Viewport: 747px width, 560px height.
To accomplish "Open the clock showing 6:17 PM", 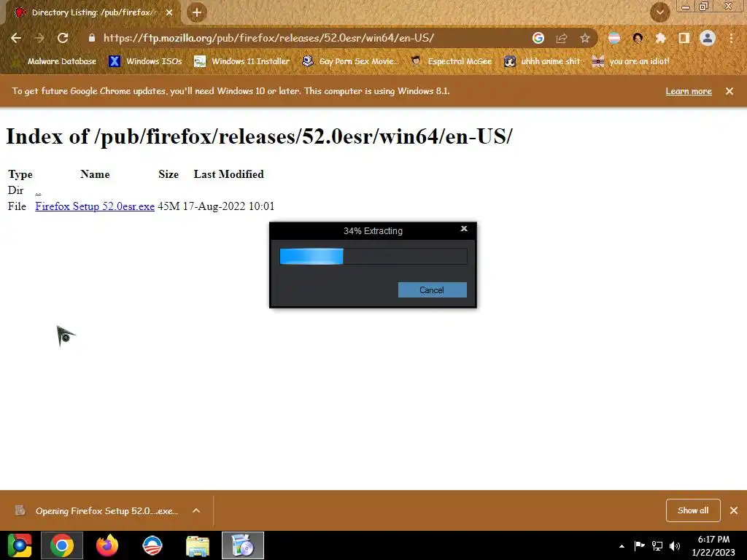I will tap(713, 545).
